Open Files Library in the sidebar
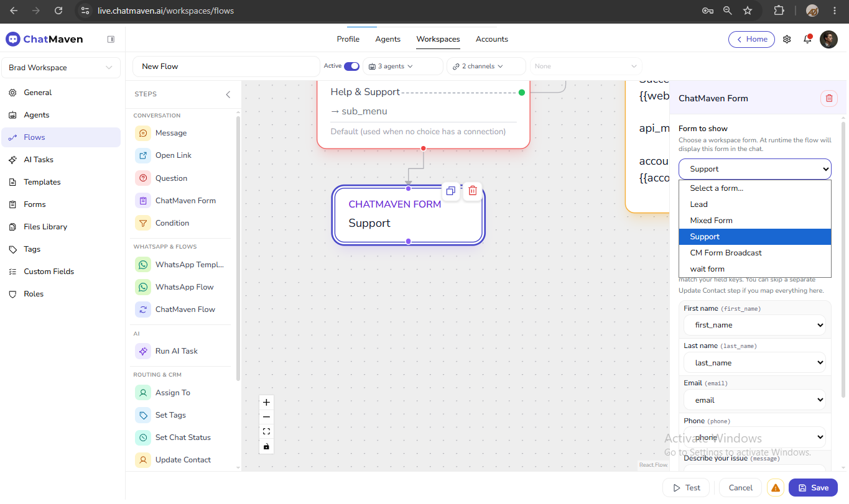The image size is (849, 504). click(61, 227)
